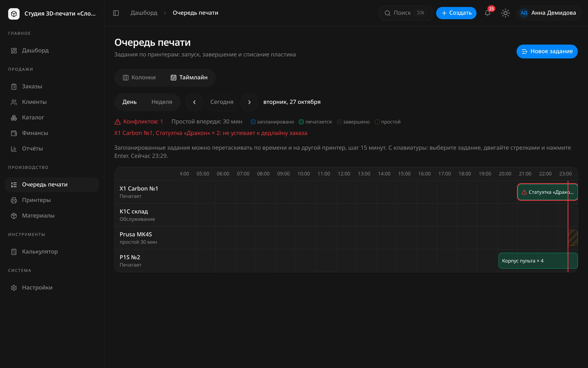Screen dimensions: 588x368
Task: Open Заказы in the sidebar
Action: coord(52,86)
